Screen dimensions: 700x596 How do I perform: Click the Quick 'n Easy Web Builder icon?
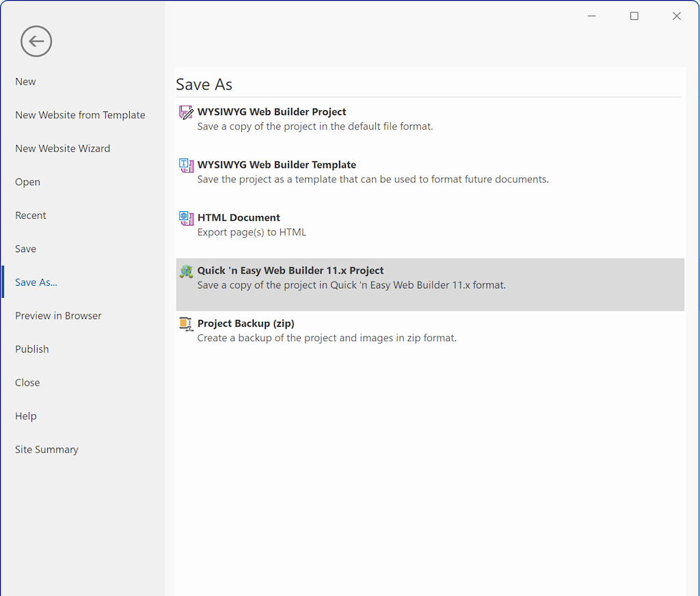(186, 271)
